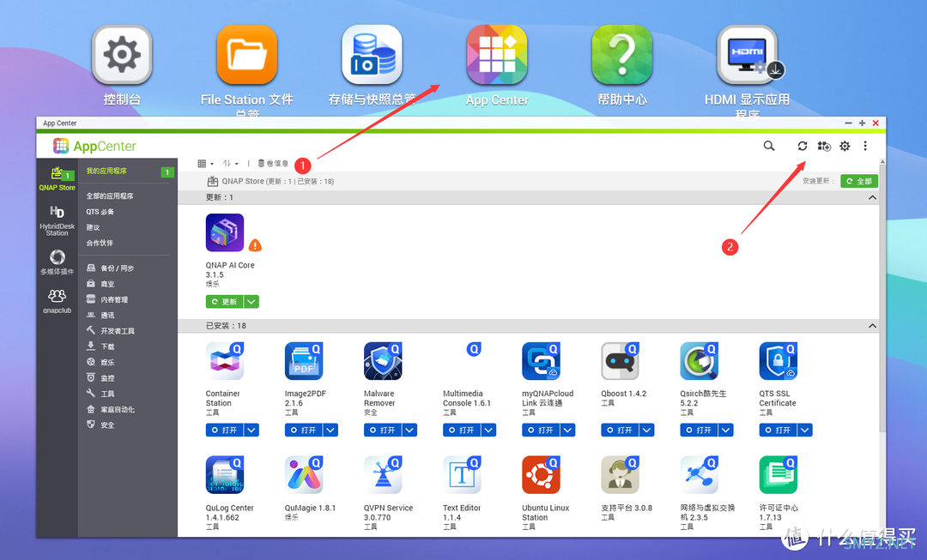The image size is (927, 560).
Task: Click 打开 button for Qboost
Action: coord(621,430)
